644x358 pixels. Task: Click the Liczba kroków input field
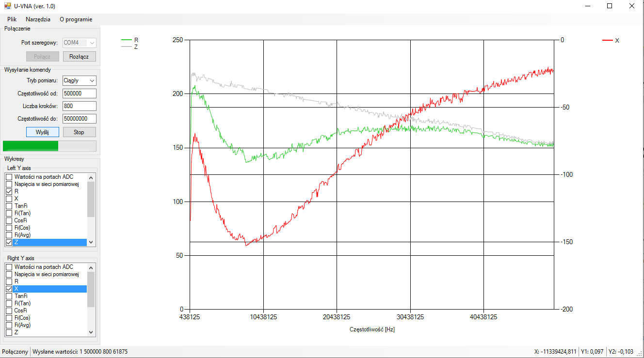(x=79, y=106)
